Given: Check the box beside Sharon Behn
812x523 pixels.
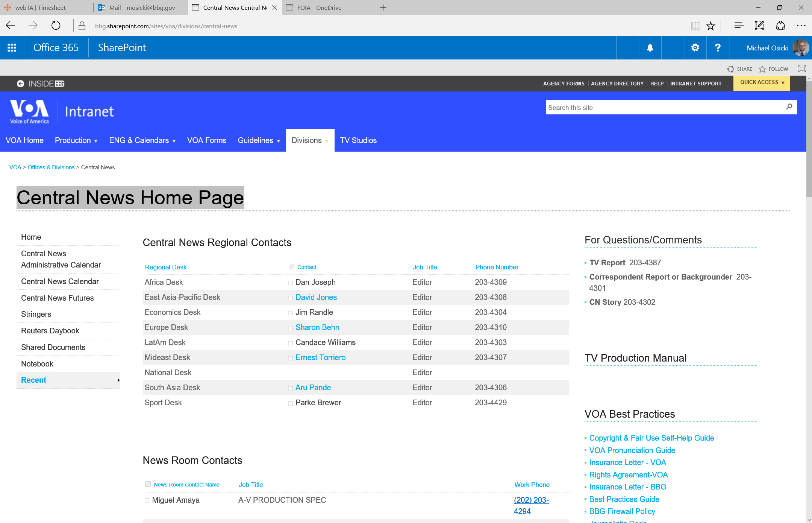Looking at the screenshot, I should 290,328.
